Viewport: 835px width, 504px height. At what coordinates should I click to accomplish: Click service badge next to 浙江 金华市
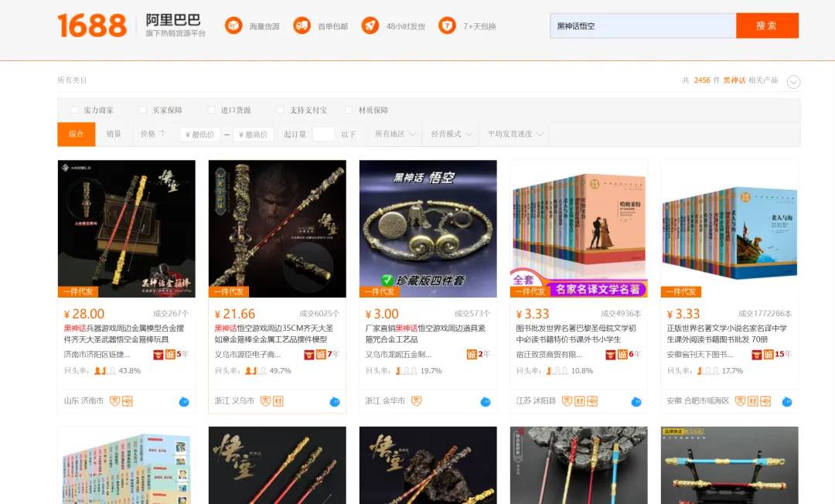pos(417,400)
